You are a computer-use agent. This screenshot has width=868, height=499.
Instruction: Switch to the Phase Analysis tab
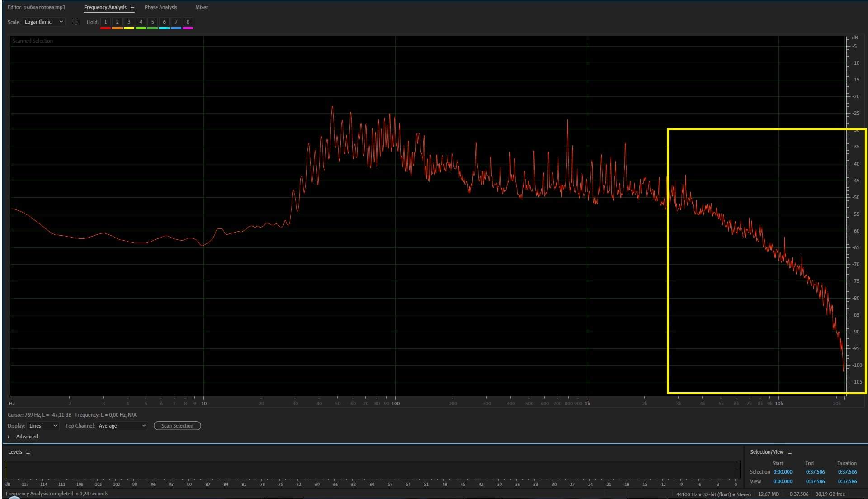click(160, 7)
